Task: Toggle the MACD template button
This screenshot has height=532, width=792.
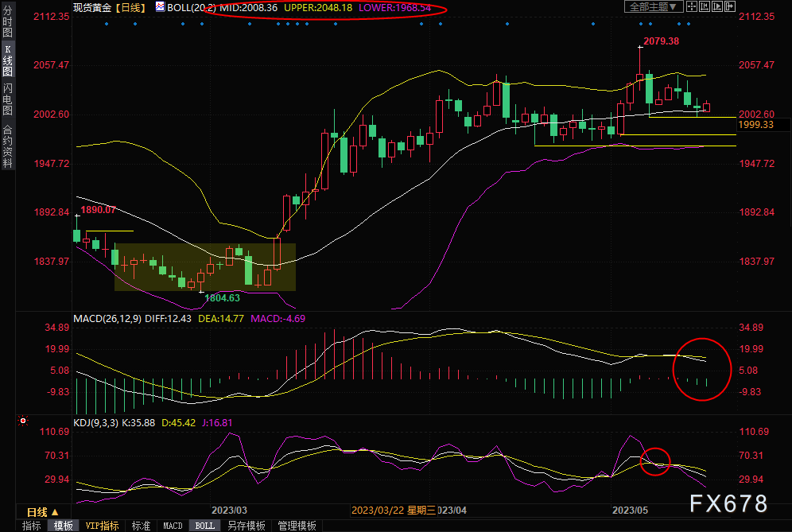Action: [173, 526]
